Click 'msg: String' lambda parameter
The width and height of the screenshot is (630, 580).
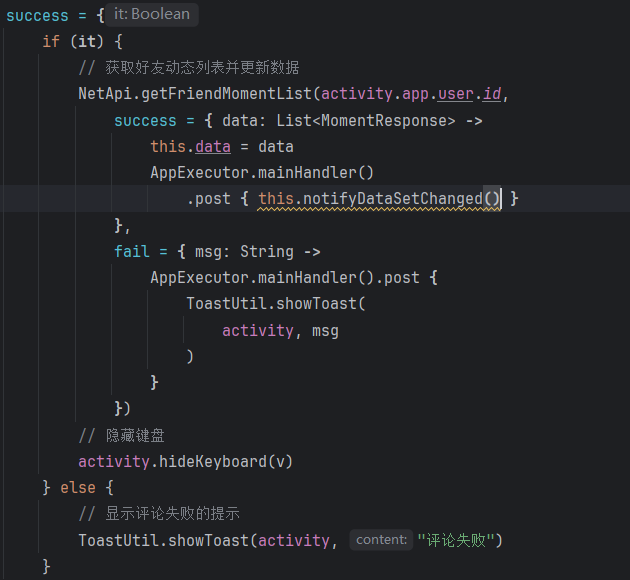[244, 252]
